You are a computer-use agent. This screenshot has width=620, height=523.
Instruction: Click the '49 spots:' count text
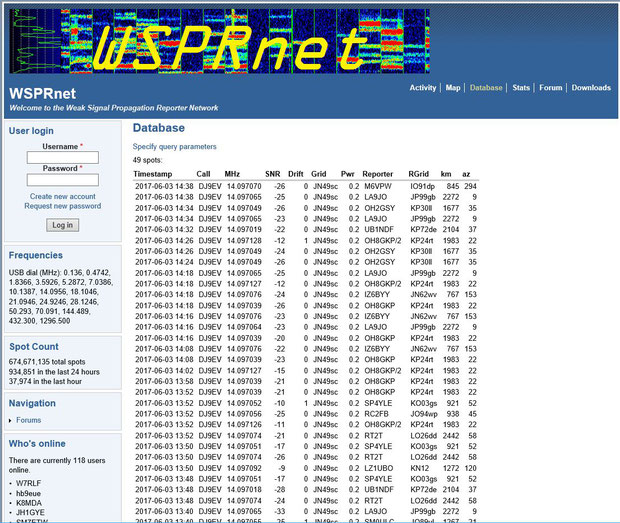(147, 160)
